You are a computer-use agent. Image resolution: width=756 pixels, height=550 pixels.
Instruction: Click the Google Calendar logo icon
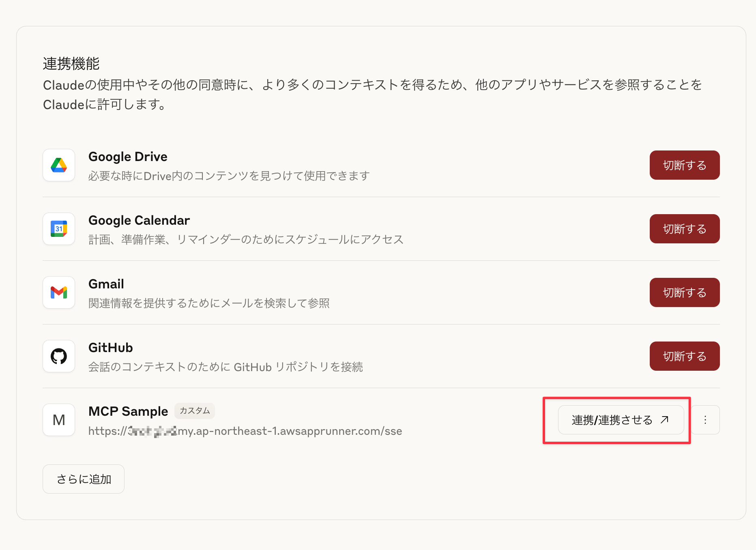pyautogui.click(x=59, y=229)
